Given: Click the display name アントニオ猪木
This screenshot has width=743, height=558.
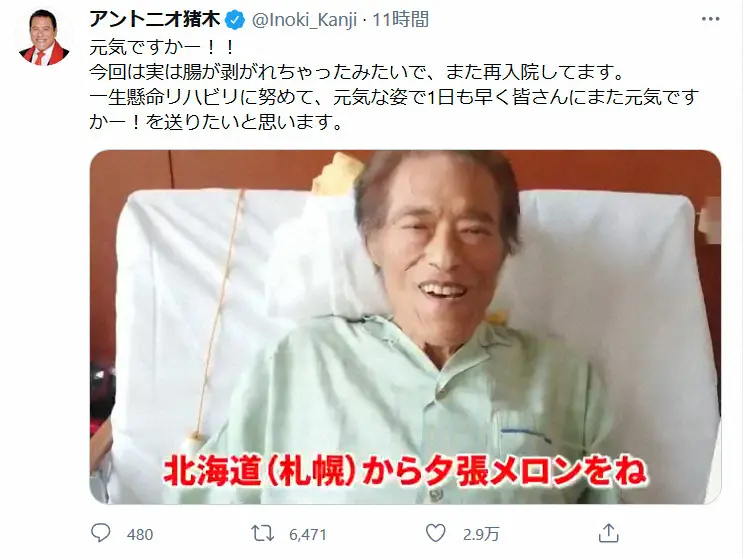Looking at the screenshot, I should [155, 19].
